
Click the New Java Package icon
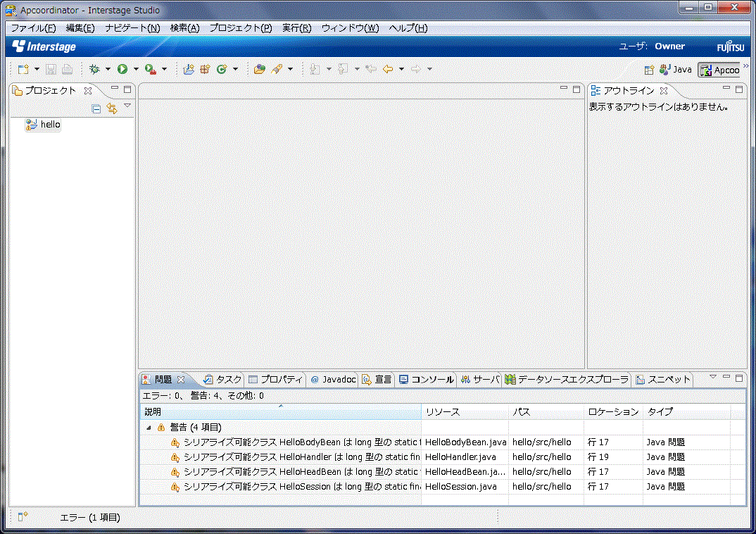tap(205, 70)
